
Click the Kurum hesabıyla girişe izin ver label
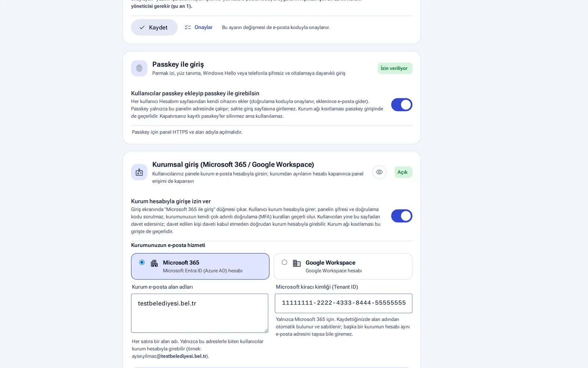point(171,201)
